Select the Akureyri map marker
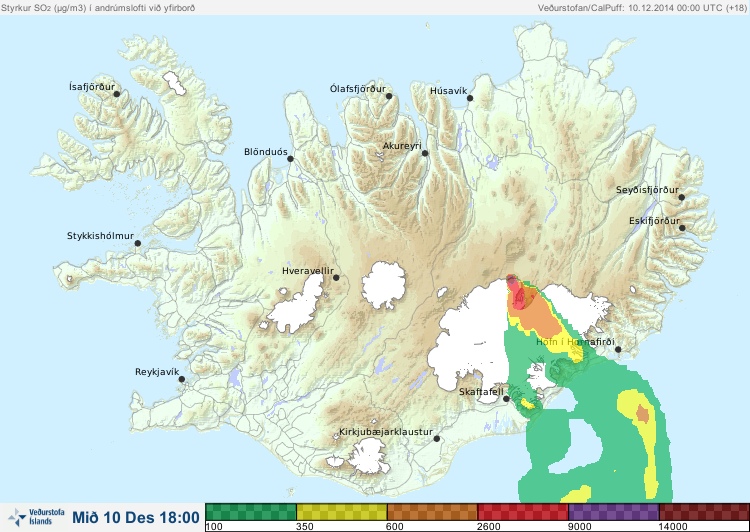Screen dimensions: 750x532 pos(425,153)
